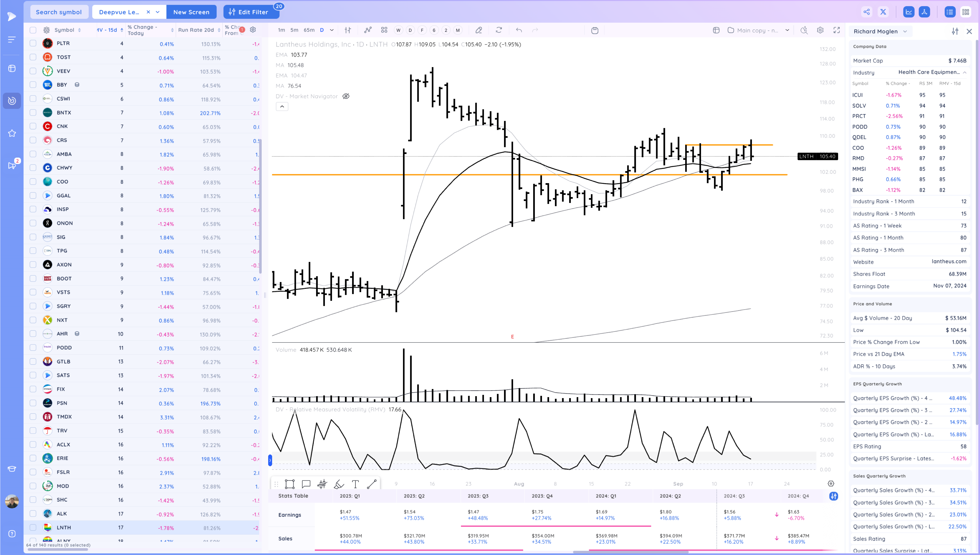Viewport: 980px width, 555px height.
Task: Open watchlist star icon in left sidebar
Action: (12, 133)
